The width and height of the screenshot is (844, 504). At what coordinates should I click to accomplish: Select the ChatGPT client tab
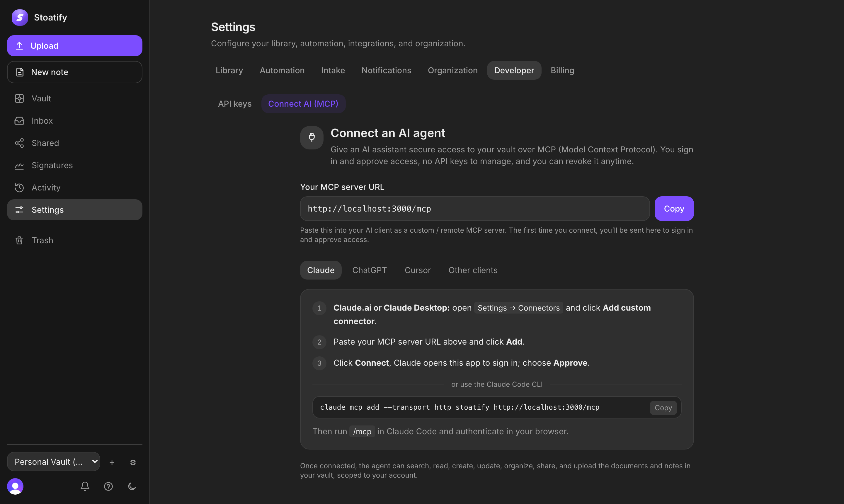tap(369, 270)
